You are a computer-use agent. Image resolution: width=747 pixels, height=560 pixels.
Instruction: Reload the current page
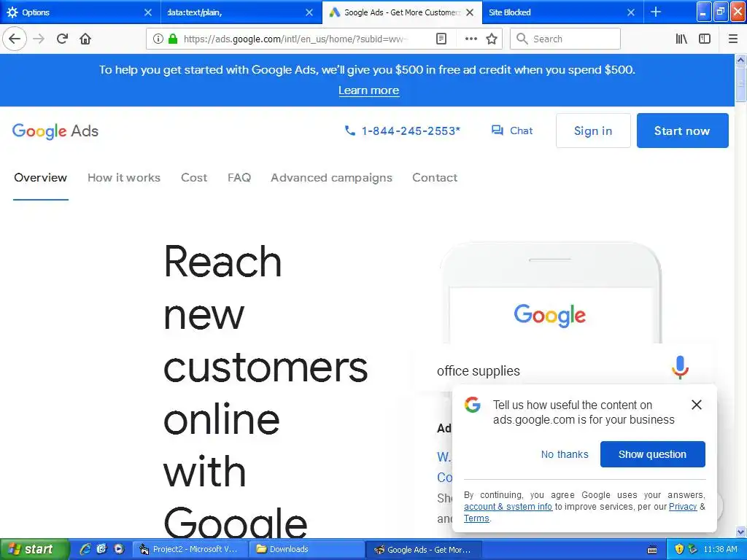coord(62,39)
